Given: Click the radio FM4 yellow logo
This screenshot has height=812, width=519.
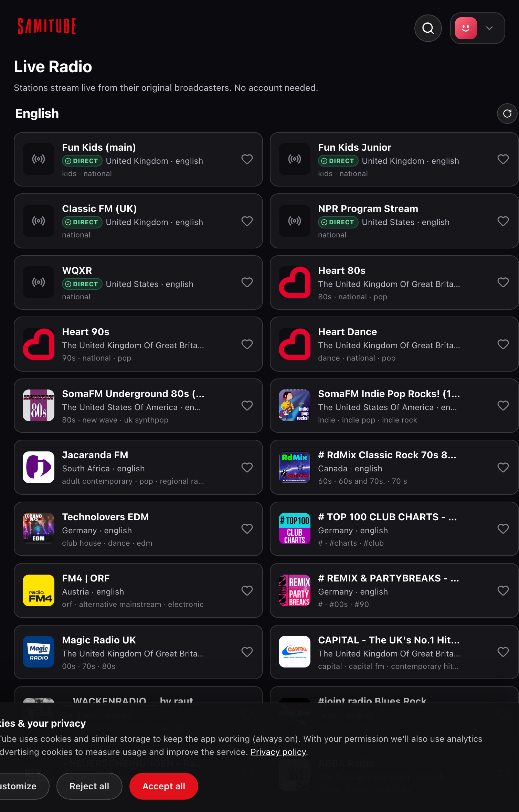Looking at the screenshot, I should click(39, 590).
